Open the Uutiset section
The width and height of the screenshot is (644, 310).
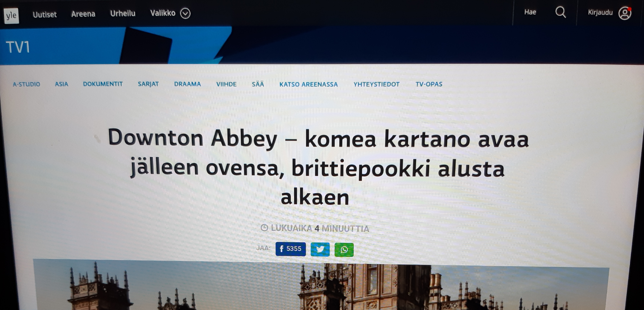click(45, 15)
